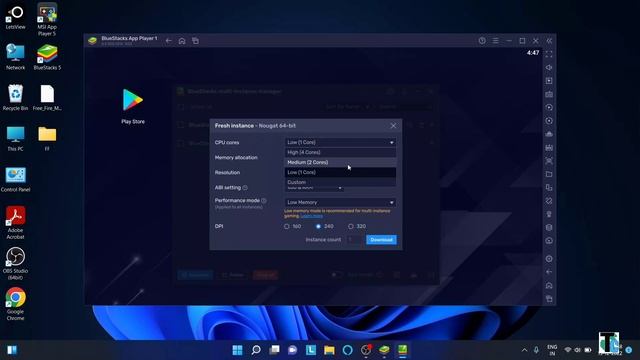Open BlueStacks settings gear in sidebar

[x=549, y=258]
